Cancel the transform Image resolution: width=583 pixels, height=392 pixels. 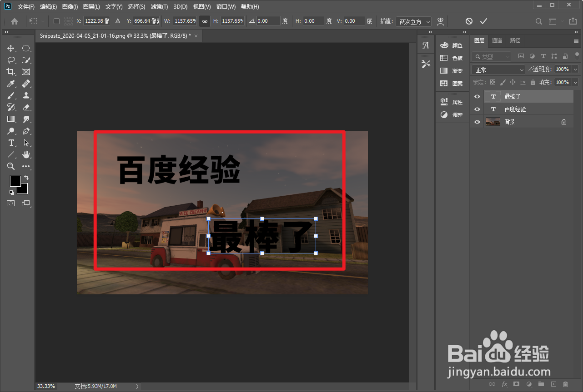[x=469, y=21]
